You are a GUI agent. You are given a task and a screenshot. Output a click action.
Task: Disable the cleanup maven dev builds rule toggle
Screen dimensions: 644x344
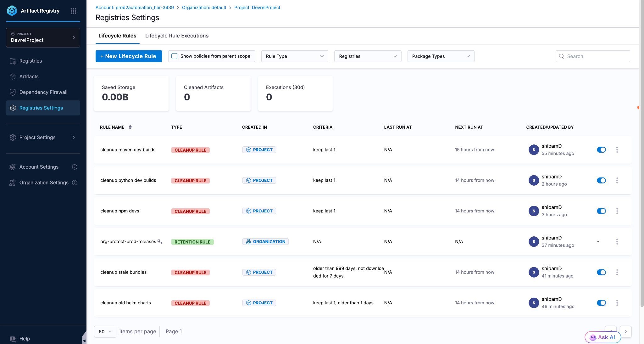coord(601,150)
